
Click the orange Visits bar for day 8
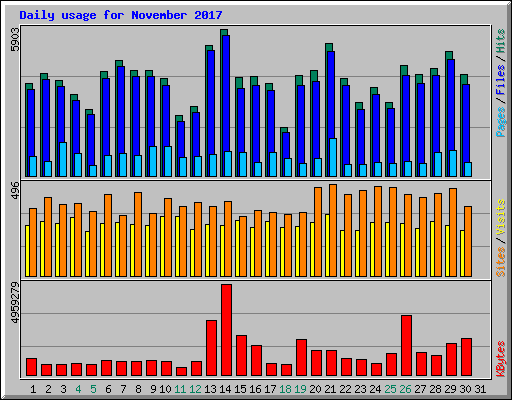[138, 234]
